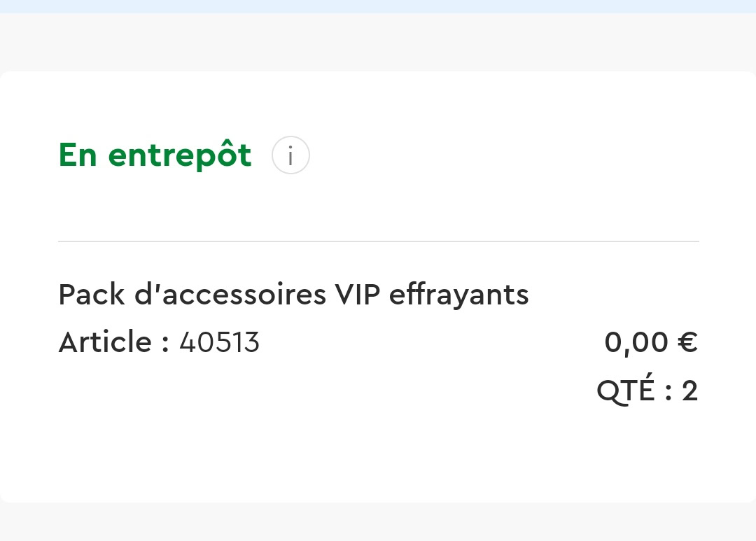Tap the green En entrepôt status label
The image size is (756, 541).
(x=155, y=155)
